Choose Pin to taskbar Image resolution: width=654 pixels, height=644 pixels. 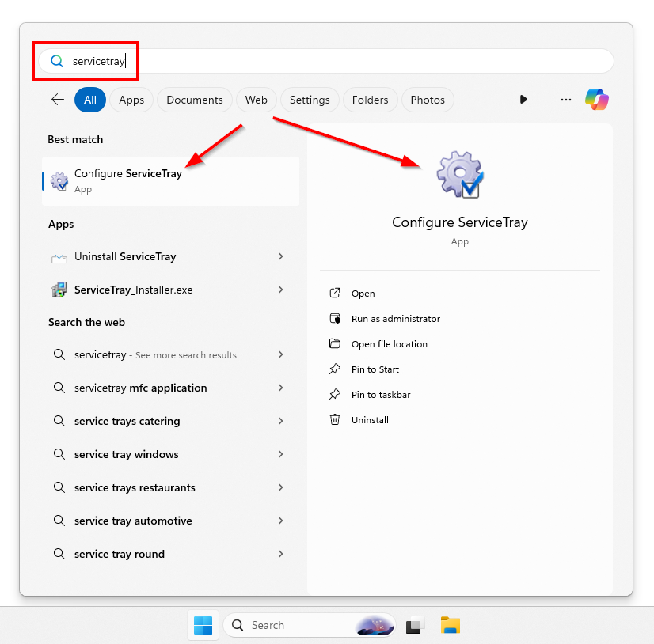coord(381,395)
